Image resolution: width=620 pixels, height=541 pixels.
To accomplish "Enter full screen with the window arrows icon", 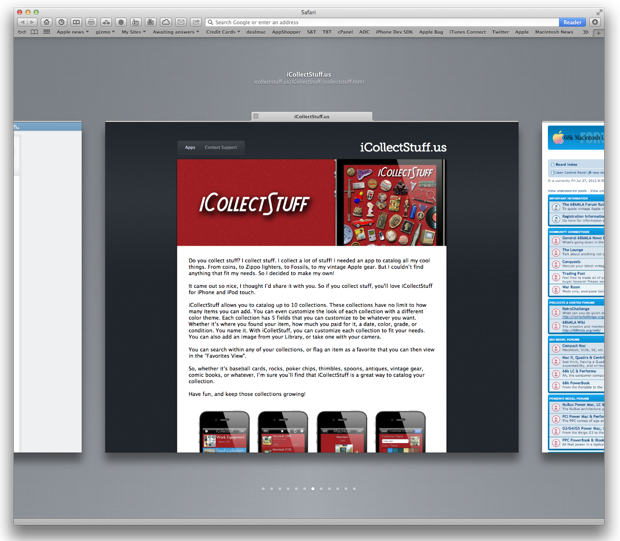I will [x=599, y=12].
